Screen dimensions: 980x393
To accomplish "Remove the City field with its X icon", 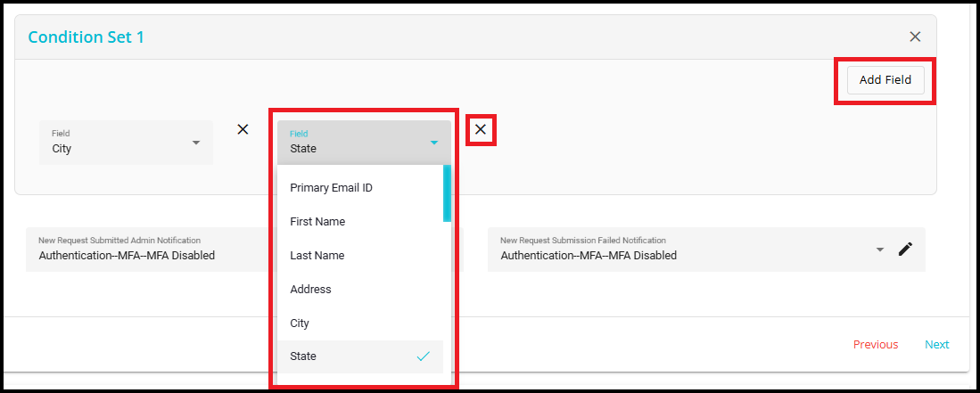I will pyautogui.click(x=243, y=129).
